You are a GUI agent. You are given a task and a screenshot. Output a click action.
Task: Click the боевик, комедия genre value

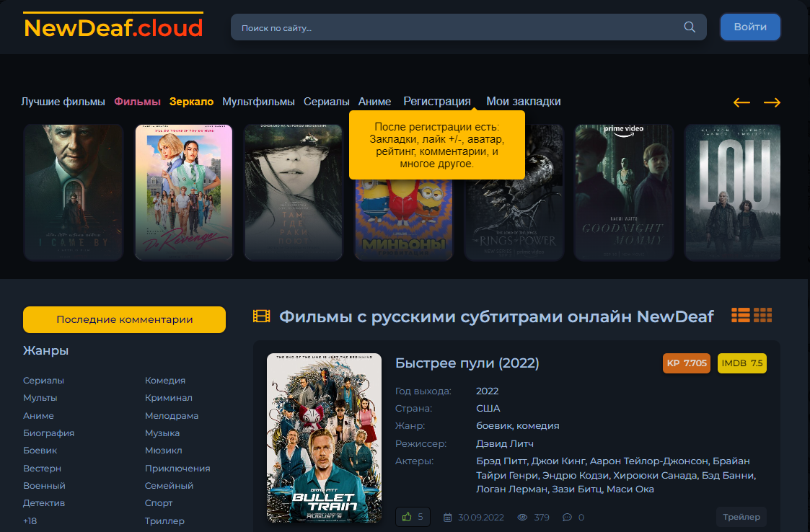point(518,425)
